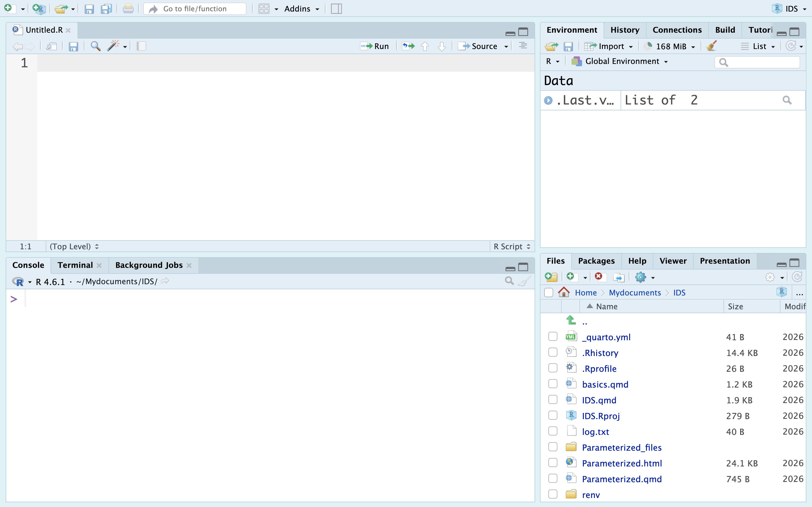Screen dimensions: 812x507
Task: Clear the console with the broom icon
Action: pyautogui.click(x=524, y=281)
